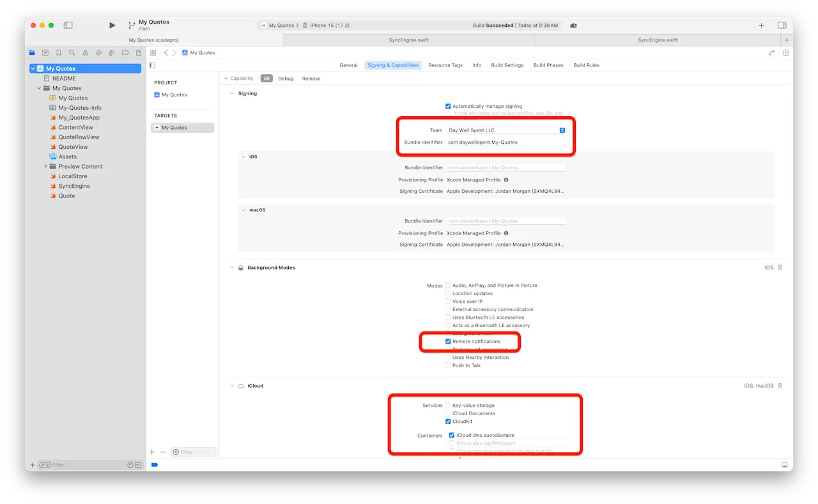Delete the iCloud capability trash icon
The height and width of the screenshot is (504, 818).
click(780, 386)
